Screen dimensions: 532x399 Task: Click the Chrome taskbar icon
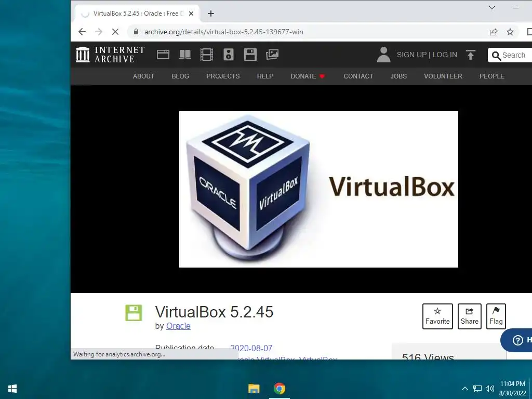280,389
